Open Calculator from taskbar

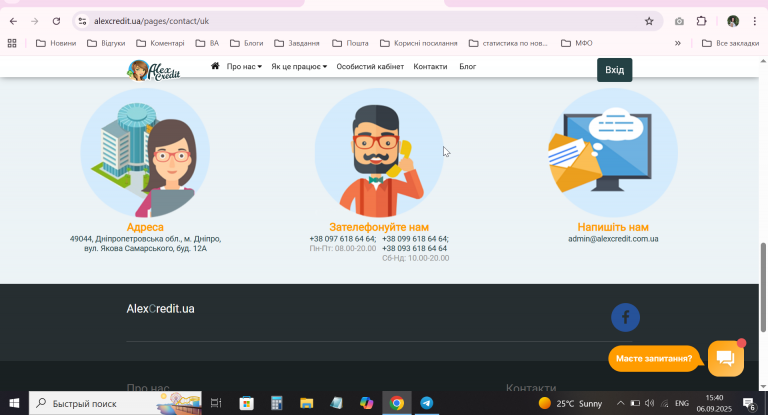click(x=277, y=403)
